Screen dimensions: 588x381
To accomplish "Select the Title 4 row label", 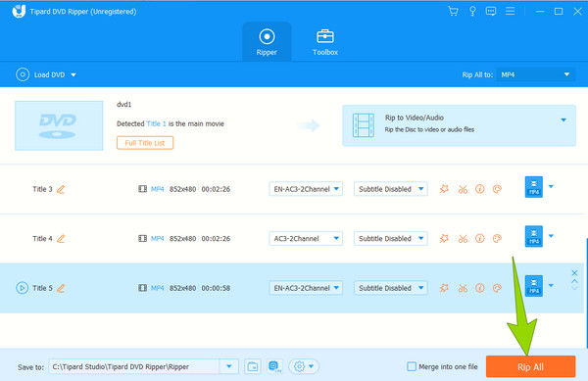I will 42,239.
